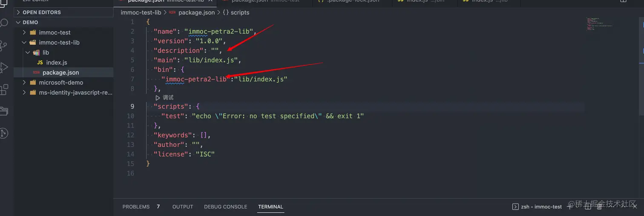
Task: Open Source Control view in activity bar
Action: pyautogui.click(x=4, y=45)
